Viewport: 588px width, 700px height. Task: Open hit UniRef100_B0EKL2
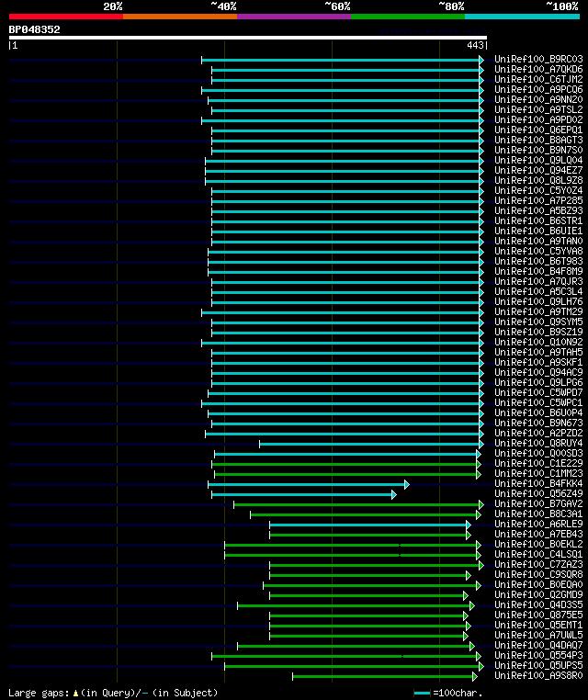(x=538, y=544)
